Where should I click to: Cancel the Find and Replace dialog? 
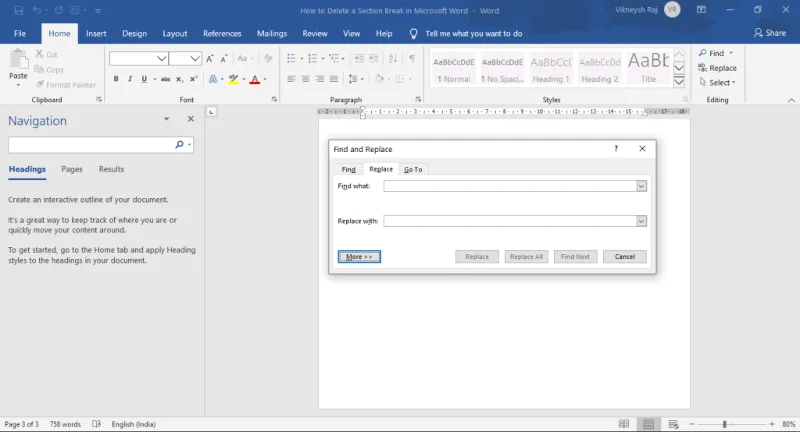click(x=624, y=257)
